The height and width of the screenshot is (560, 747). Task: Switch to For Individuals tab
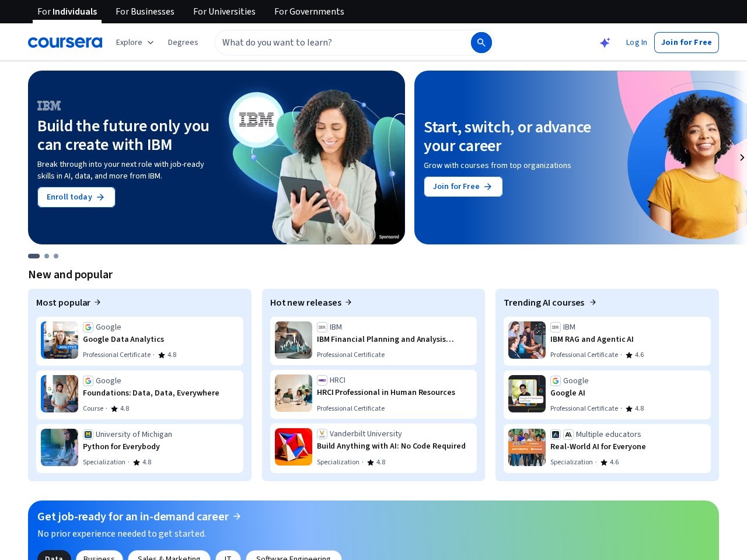pyautogui.click(x=67, y=12)
